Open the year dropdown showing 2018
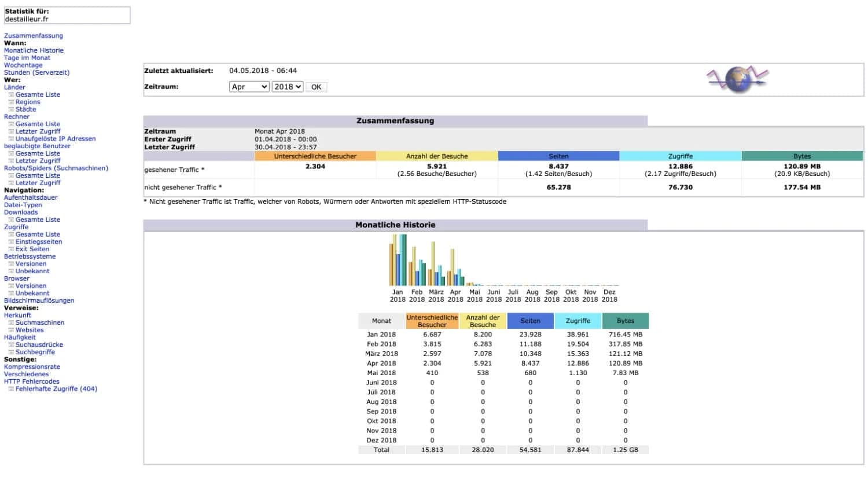Screen dimensions: 868x477 (288, 86)
